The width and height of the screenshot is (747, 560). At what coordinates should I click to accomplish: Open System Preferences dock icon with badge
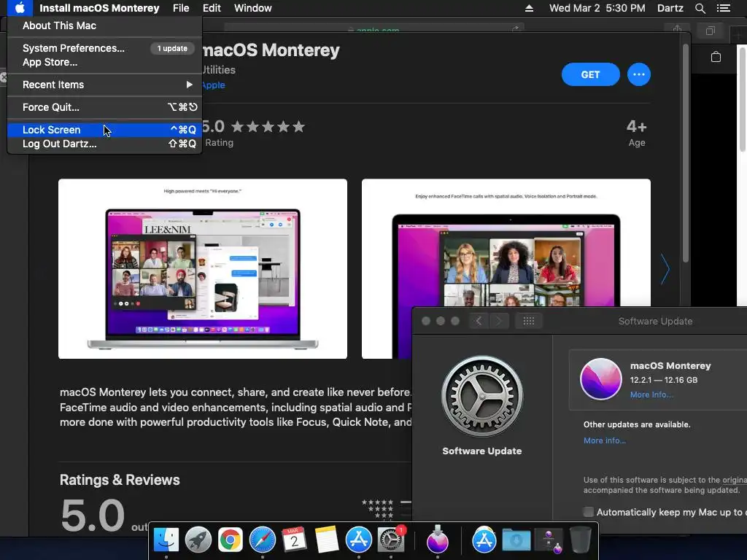point(391,540)
